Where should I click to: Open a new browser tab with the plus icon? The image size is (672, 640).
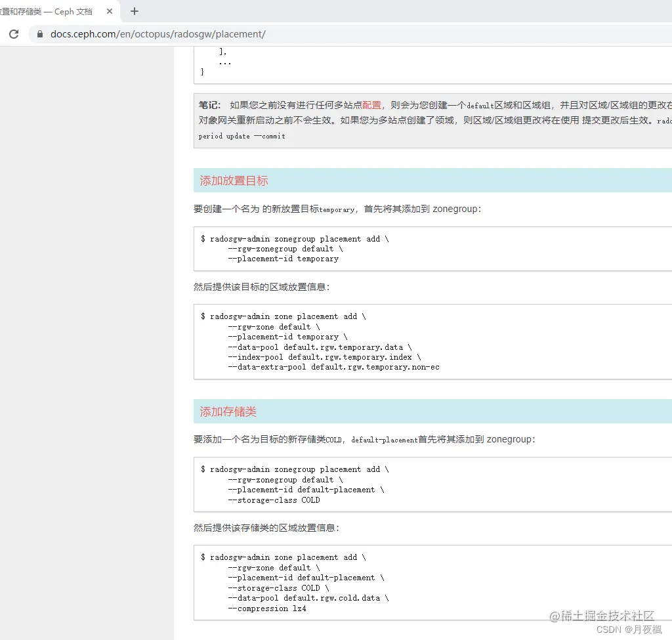point(135,11)
